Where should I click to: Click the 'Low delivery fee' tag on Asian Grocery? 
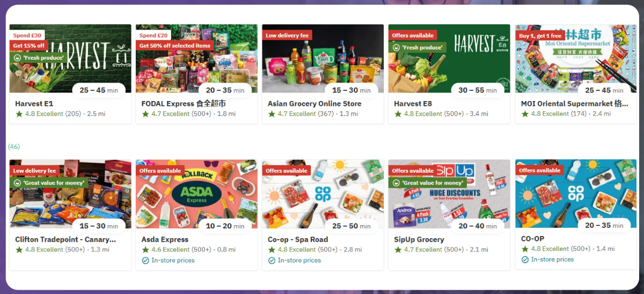click(x=287, y=35)
